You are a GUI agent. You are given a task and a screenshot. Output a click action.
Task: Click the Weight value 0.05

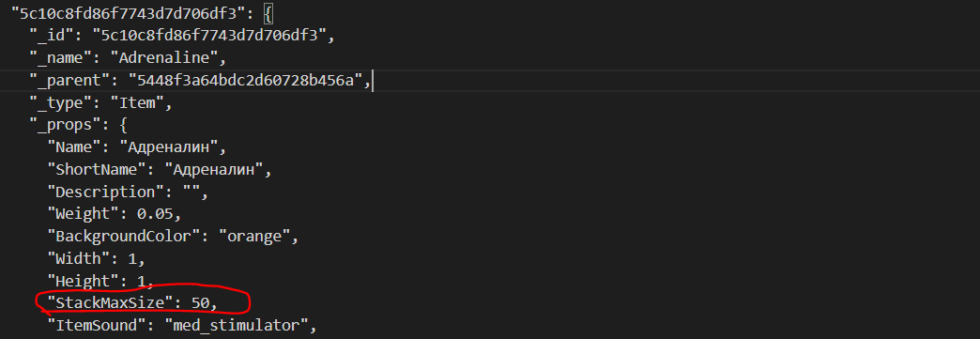coord(155,213)
